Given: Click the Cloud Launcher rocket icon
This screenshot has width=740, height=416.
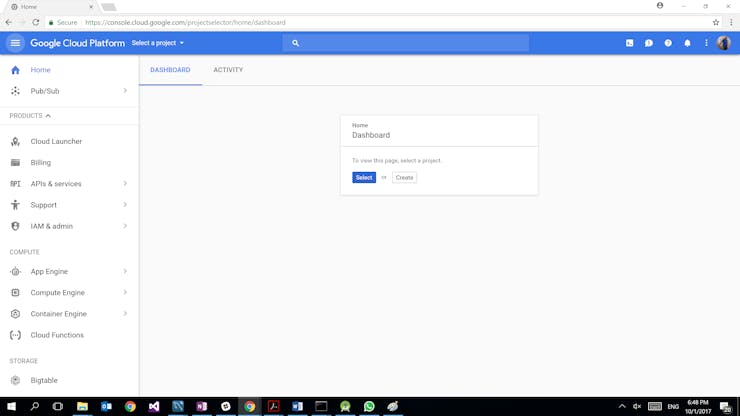Looking at the screenshot, I should pos(15,141).
